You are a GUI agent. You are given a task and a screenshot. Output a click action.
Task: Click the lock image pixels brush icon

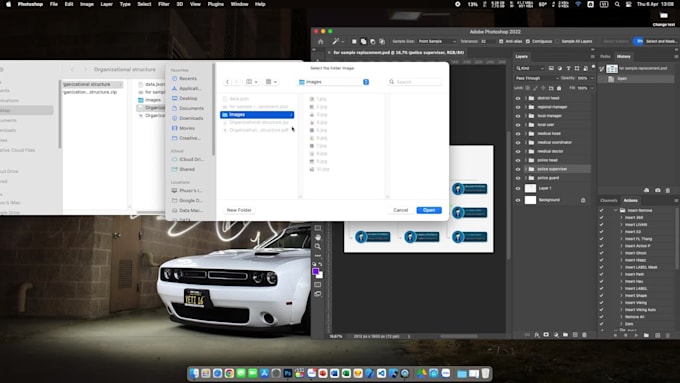[x=536, y=88]
